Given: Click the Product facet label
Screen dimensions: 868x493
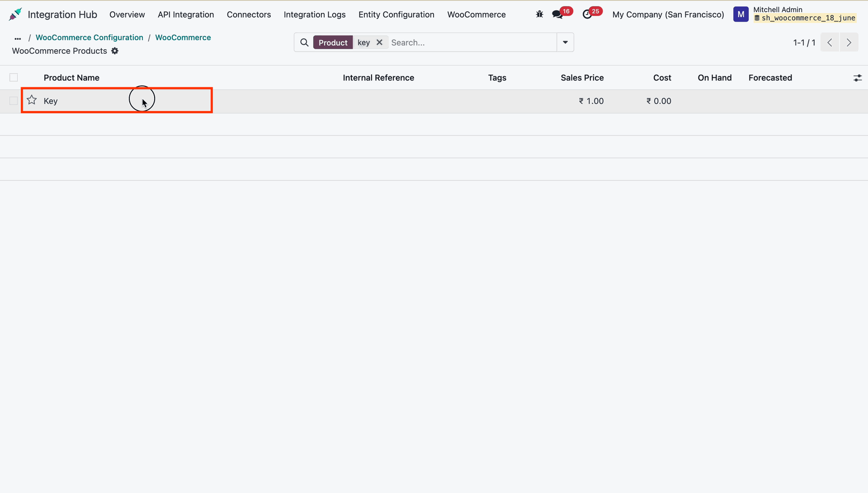Looking at the screenshot, I should (x=333, y=42).
